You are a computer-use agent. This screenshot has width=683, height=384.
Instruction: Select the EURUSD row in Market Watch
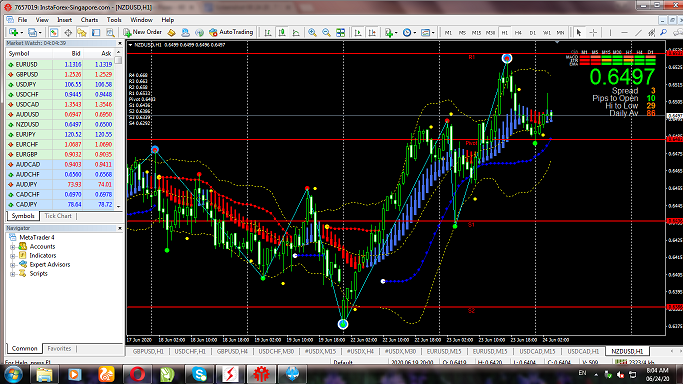(x=60, y=64)
